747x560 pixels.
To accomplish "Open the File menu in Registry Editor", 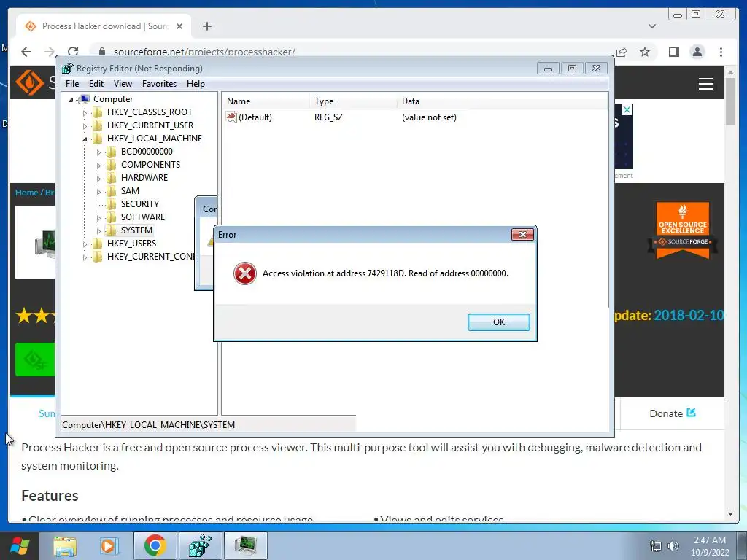I will coord(72,84).
